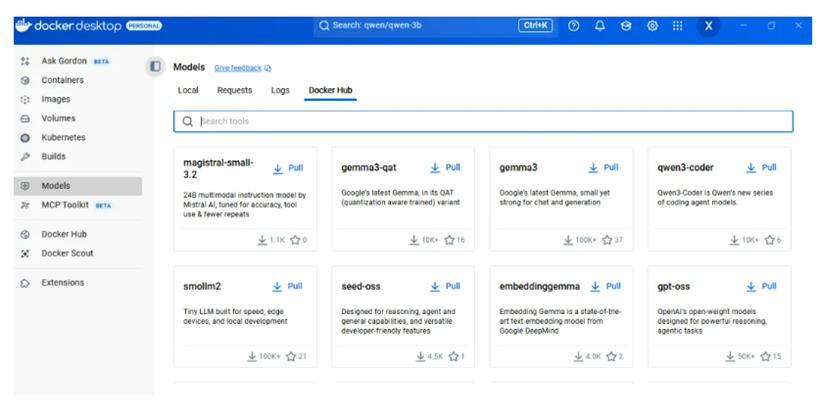
Task: Click the star icon on gemma3-qat card
Action: [449, 240]
